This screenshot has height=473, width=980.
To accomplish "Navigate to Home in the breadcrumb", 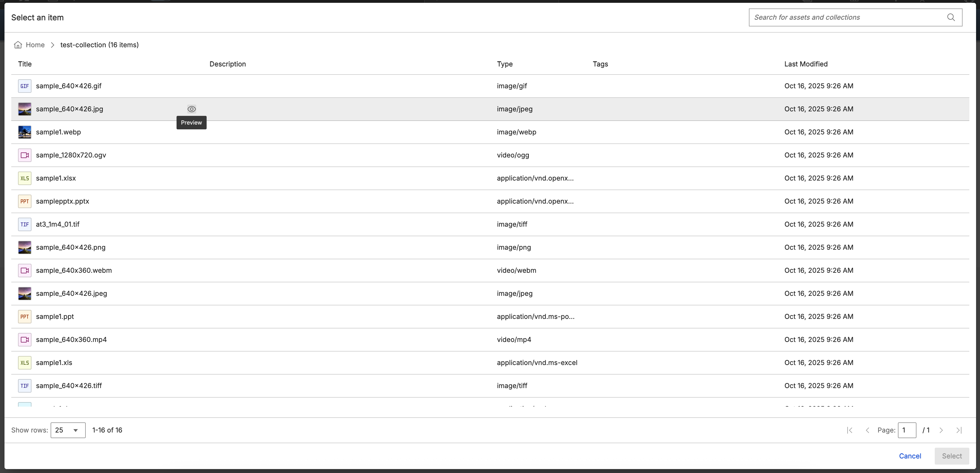I will click(35, 45).
